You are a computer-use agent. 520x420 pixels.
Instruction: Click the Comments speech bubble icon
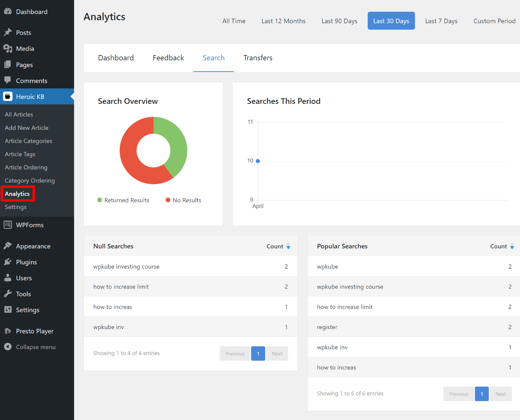point(8,81)
